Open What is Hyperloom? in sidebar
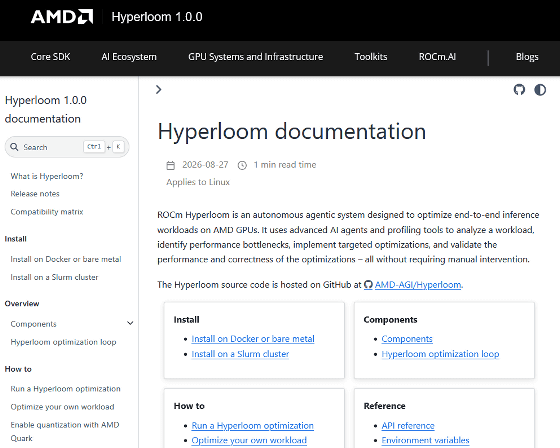 point(47,176)
